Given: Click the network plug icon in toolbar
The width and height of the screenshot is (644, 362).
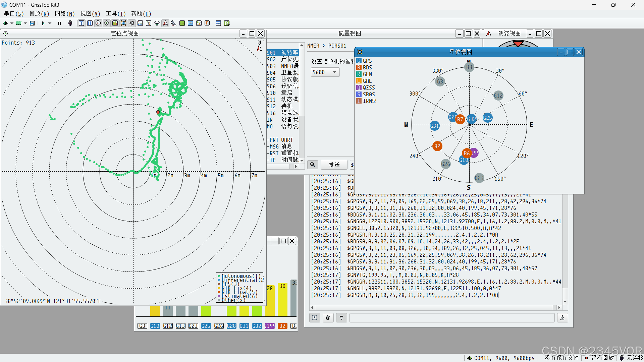Looking at the screenshot, I should (x=70, y=23).
